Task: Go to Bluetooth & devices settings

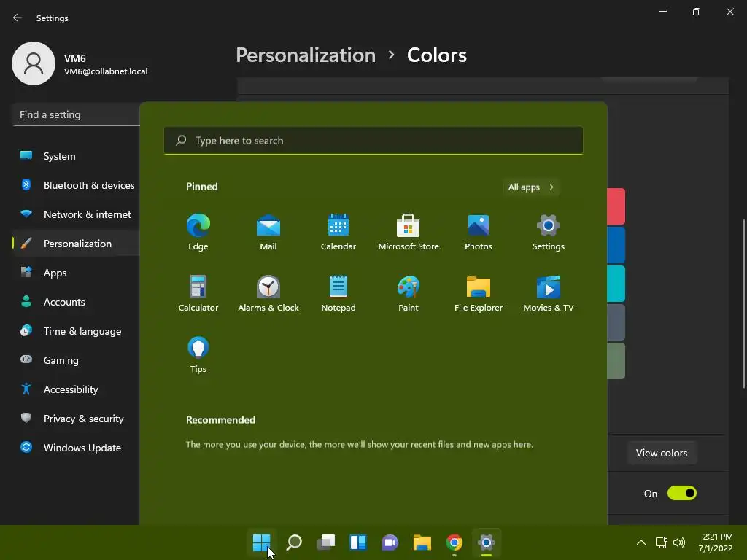Action: point(76,185)
